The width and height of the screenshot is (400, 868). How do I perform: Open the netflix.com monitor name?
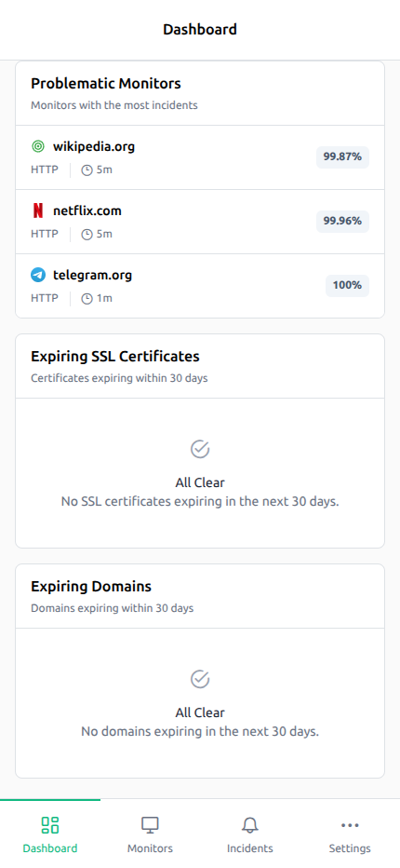coord(87,210)
